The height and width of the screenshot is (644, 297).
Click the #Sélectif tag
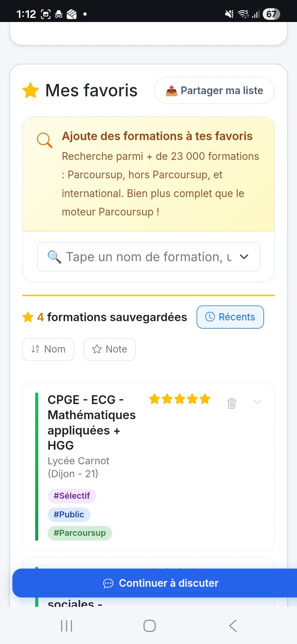click(72, 496)
